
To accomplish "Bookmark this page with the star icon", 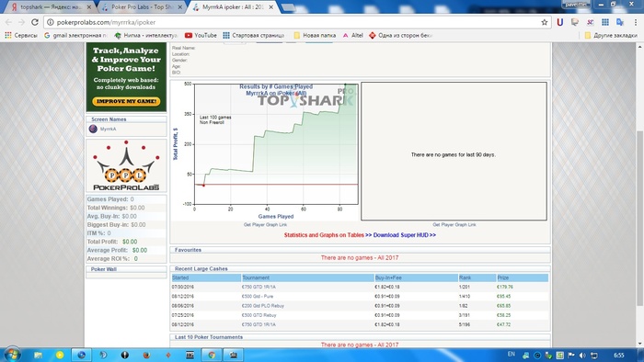I will click(545, 22).
